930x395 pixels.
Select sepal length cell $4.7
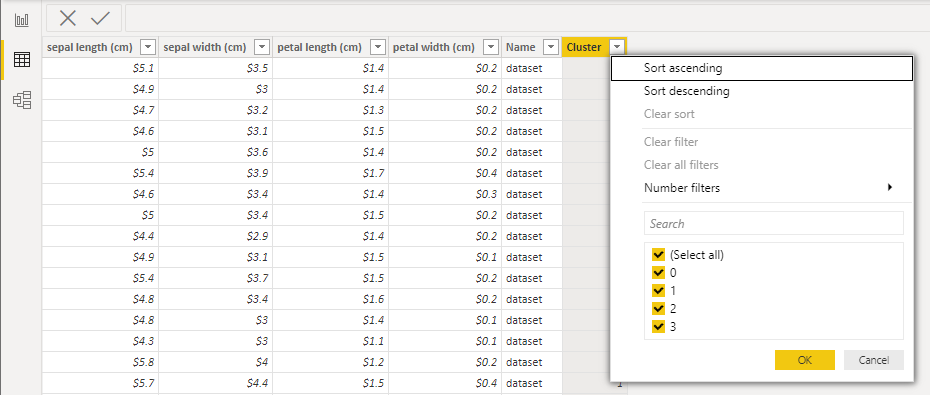coord(100,110)
